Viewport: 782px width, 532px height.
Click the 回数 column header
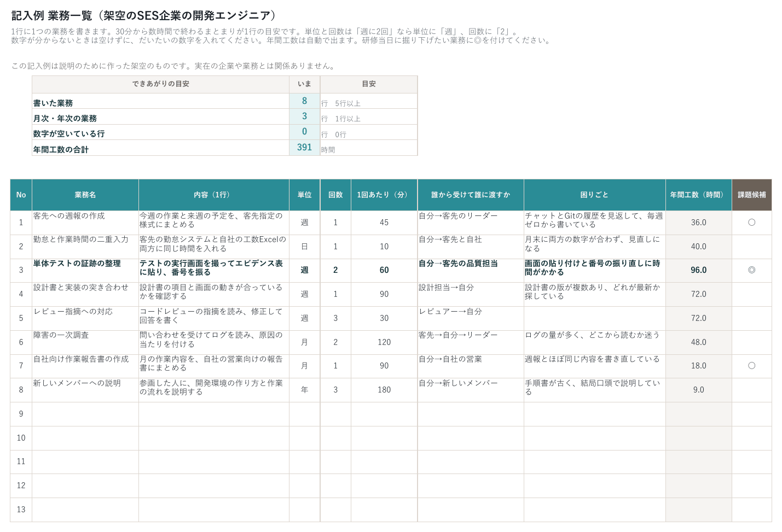[x=335, y=195]
